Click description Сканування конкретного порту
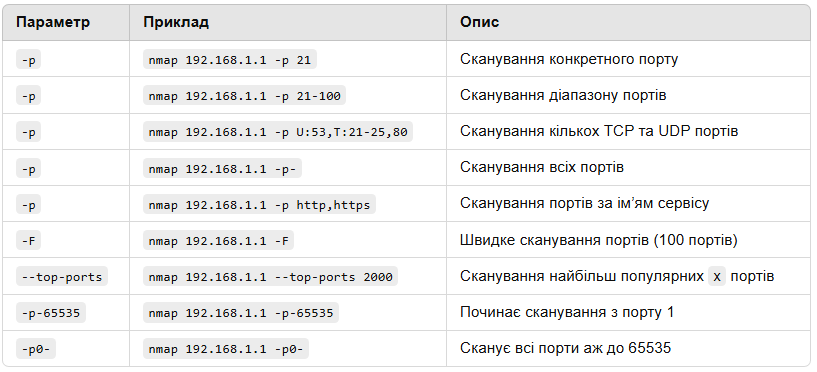This screenshot has height=372, width=817. [569, 59]
